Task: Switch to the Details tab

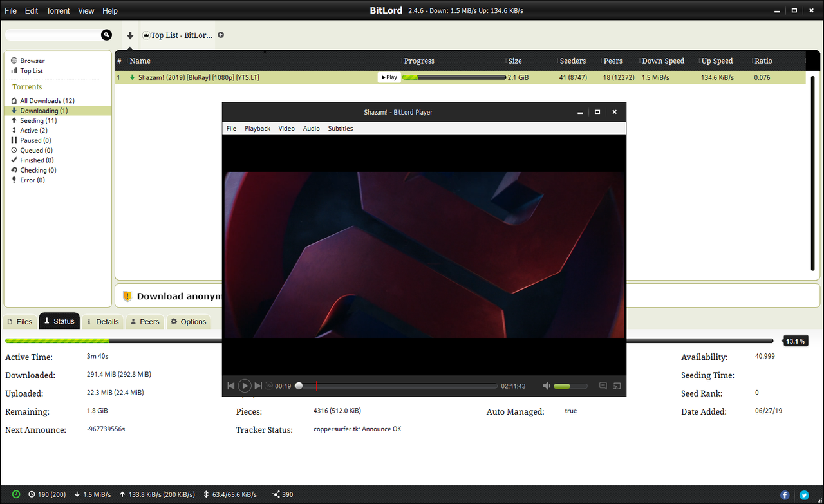Action: (102, 321)
